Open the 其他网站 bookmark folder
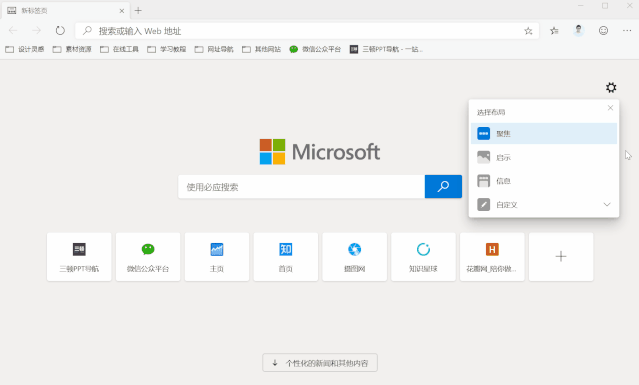 [261, 49]
